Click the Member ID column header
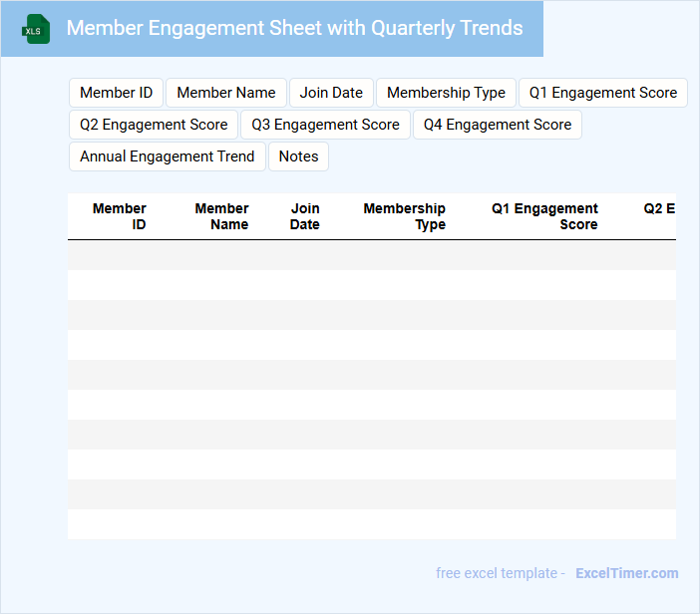 click(x=120, y=216)
